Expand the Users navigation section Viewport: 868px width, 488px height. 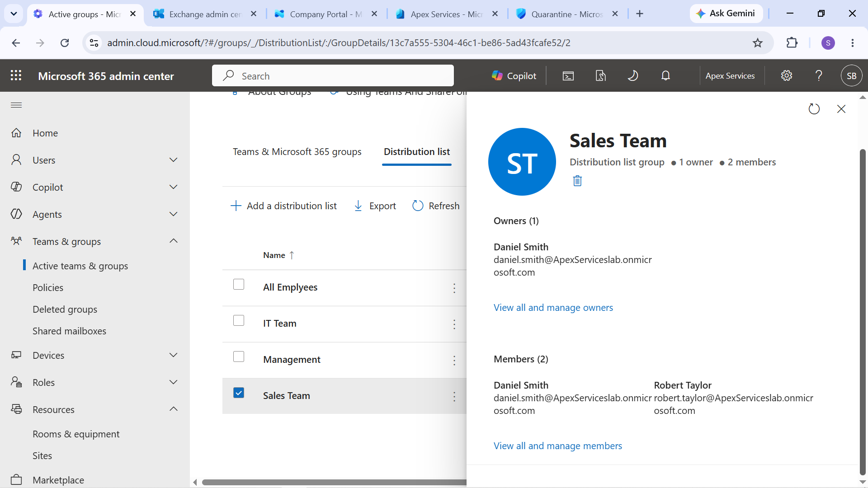[x=174, y=160]
